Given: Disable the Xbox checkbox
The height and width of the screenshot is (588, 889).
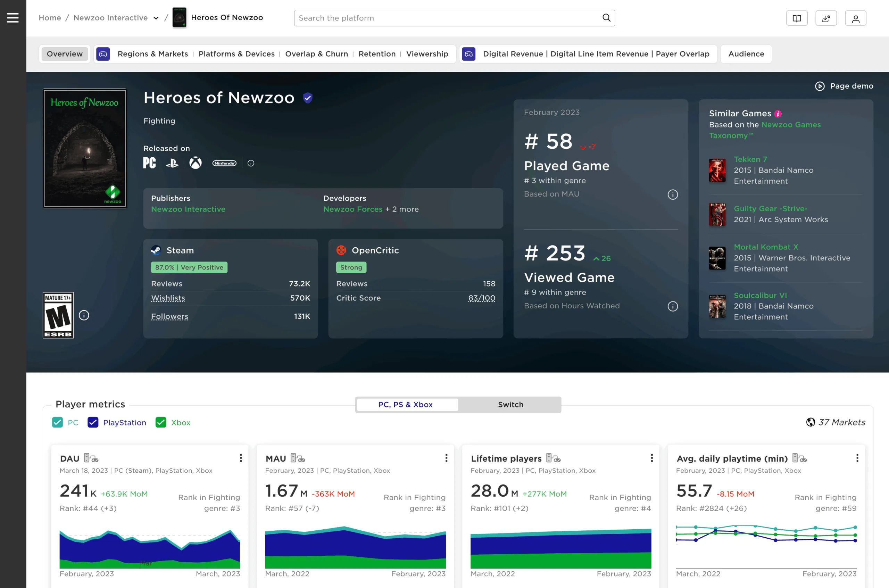Looking at the screenshot, I should pos(161,422).
